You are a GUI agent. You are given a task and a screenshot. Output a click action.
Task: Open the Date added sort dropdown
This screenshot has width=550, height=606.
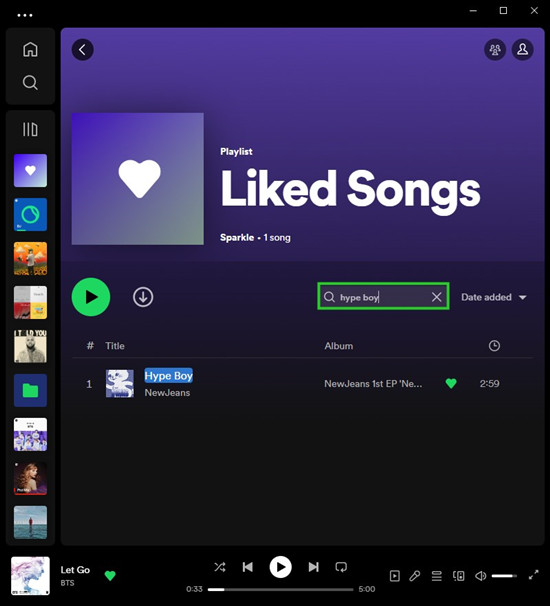coord(494,297)
